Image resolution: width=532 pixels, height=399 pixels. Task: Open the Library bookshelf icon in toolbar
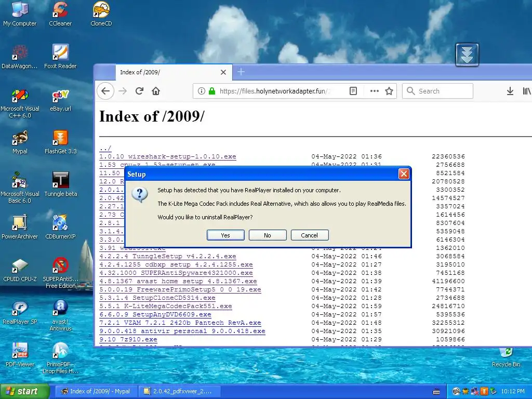[x=527, y=91]
